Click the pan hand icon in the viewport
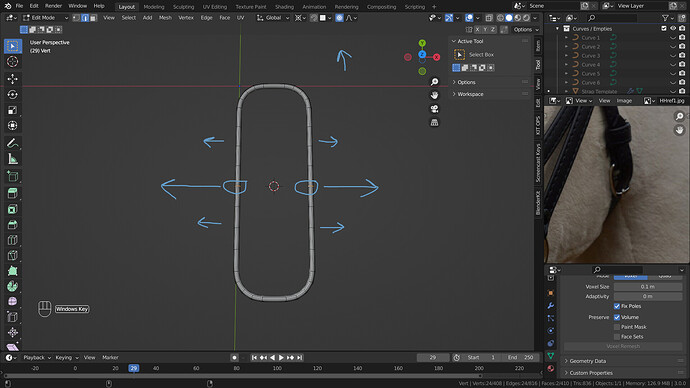The height and width of the screenshot is (388, 690). coord(434,95)
